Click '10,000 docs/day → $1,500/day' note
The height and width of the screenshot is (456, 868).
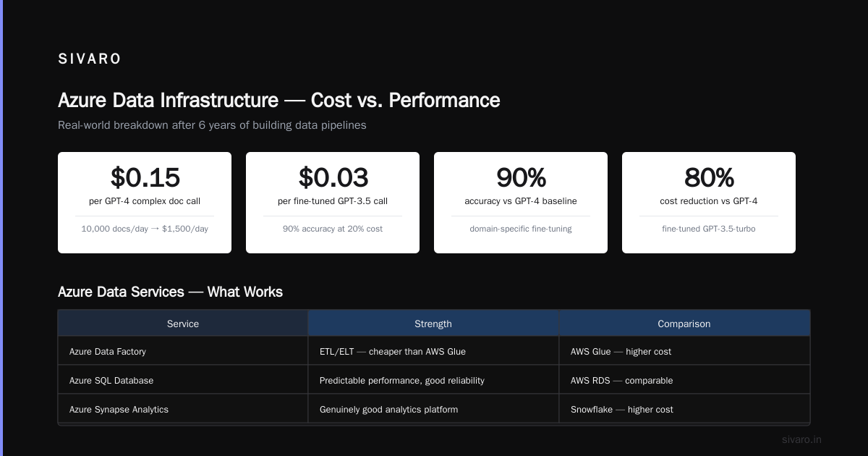pyautogui.click(x=145, y=229)
